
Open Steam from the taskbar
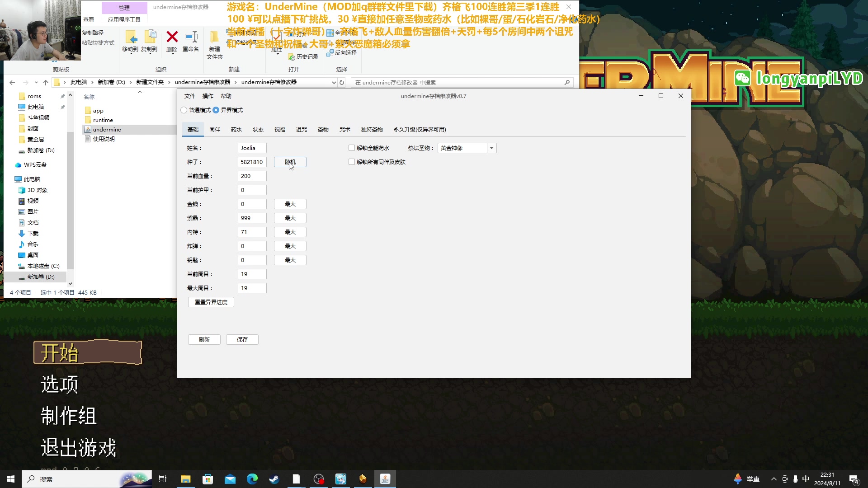pyautogui.click(x=274, y=479)
